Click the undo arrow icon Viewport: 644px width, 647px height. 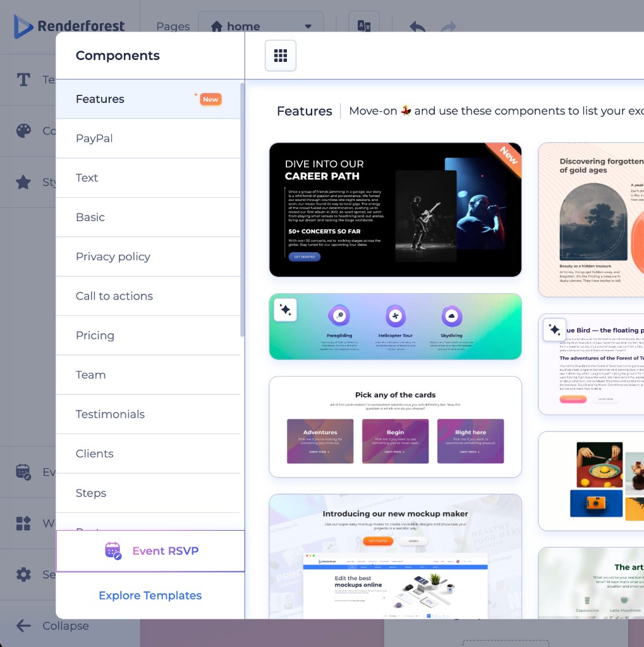(417, 27)
